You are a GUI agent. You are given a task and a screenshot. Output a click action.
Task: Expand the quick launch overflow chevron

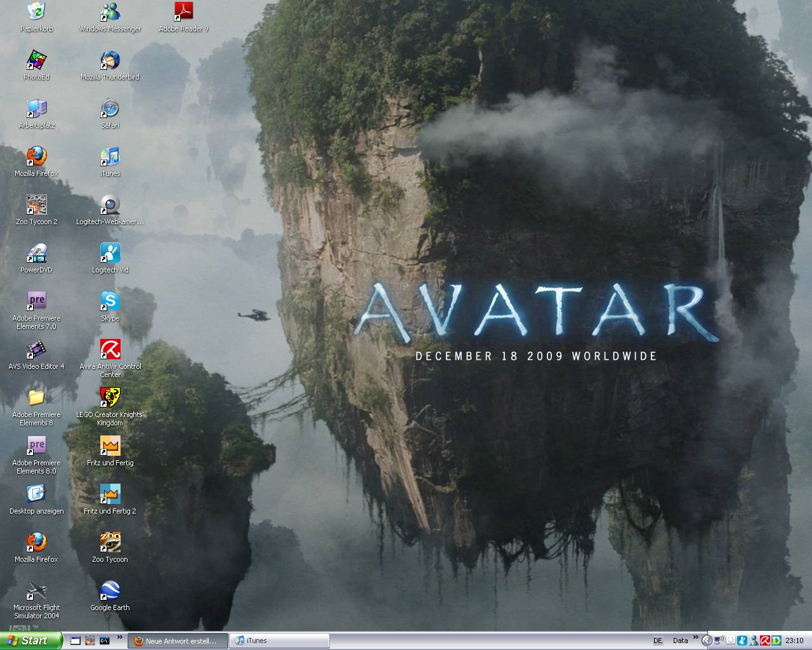click(120, 637)
